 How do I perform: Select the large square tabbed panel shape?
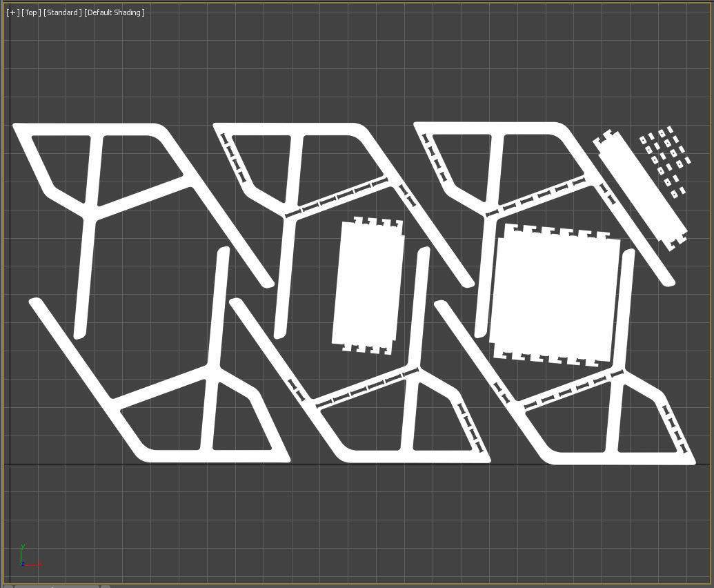tap(555, 295)
